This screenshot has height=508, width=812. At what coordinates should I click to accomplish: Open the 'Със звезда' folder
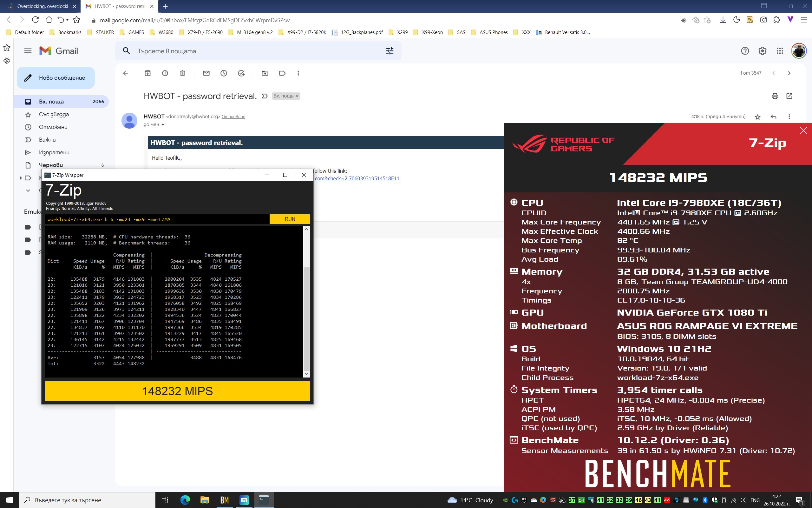point(61,114)
